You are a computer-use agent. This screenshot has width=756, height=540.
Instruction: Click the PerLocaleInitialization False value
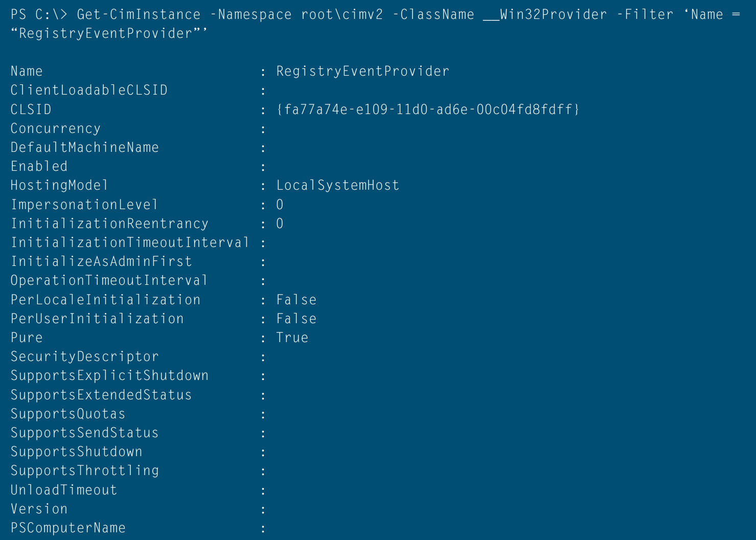tap(296, 300)
